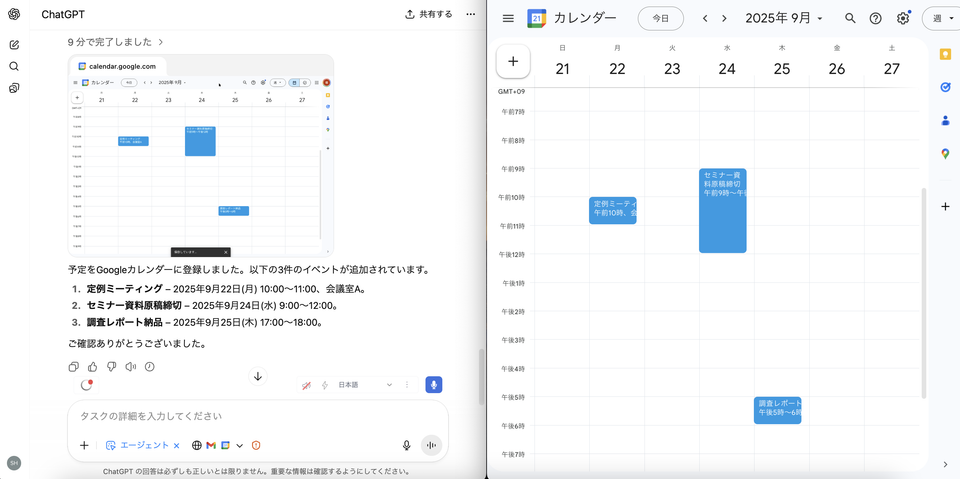This screenshot has width=960, height=479.
Task: Open the 週 view selector dropdown
Action: click(x=940, y=18)
